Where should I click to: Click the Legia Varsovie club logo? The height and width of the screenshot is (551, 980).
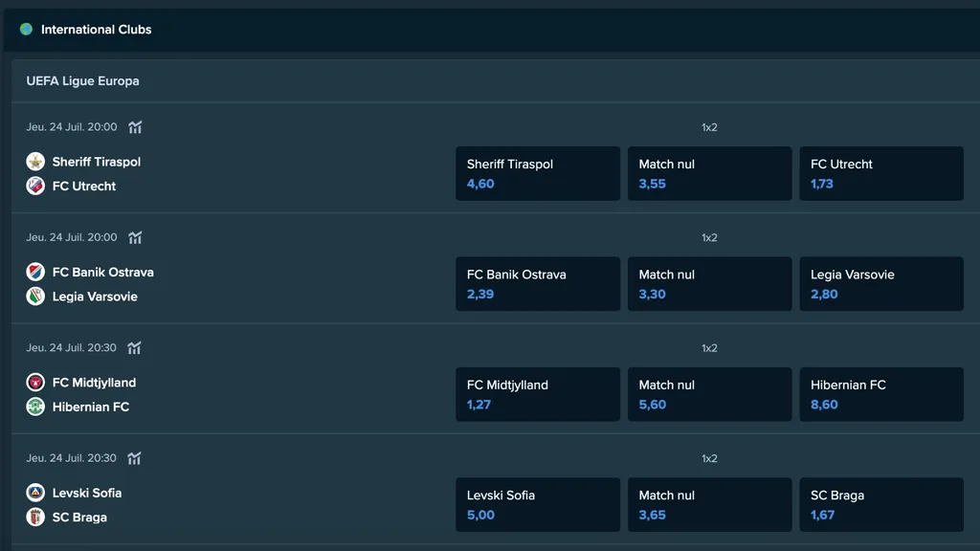(35, 297)
